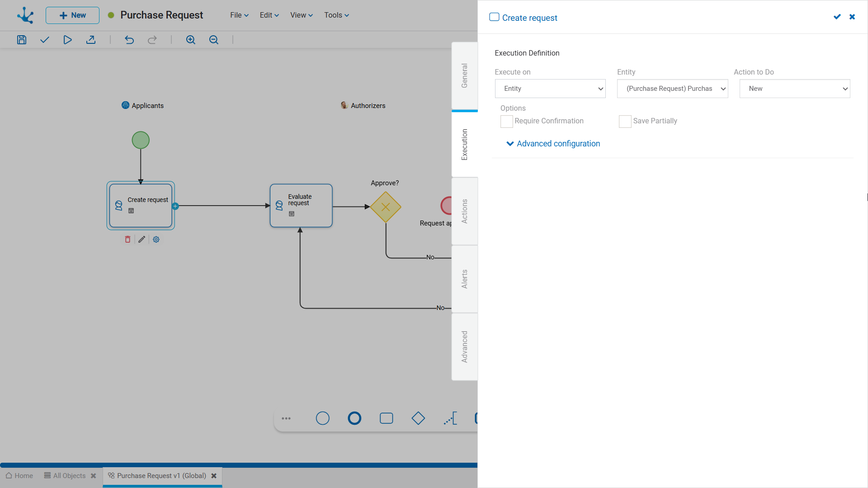Edit the Create request task with pencil
Image resolution: width=868 pixels, height=488 pixels.
tap(142, 239)
